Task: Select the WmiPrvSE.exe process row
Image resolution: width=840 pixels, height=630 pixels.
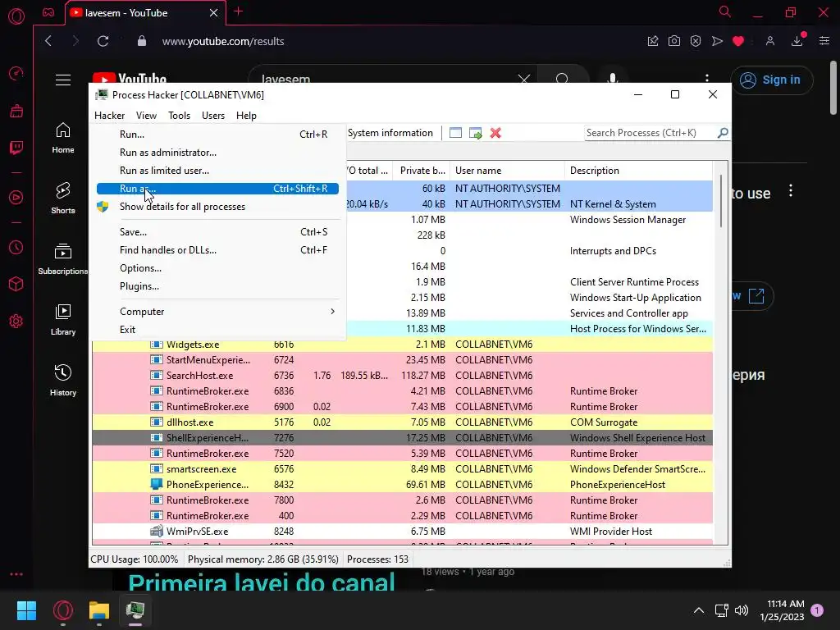Action: point(402,532)
